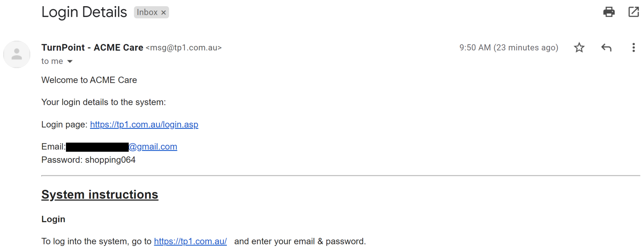Image resolution: width=644 pixels, height=247 pixels.
Task: Click the password text shopping064
Action: tap(110, 160)
